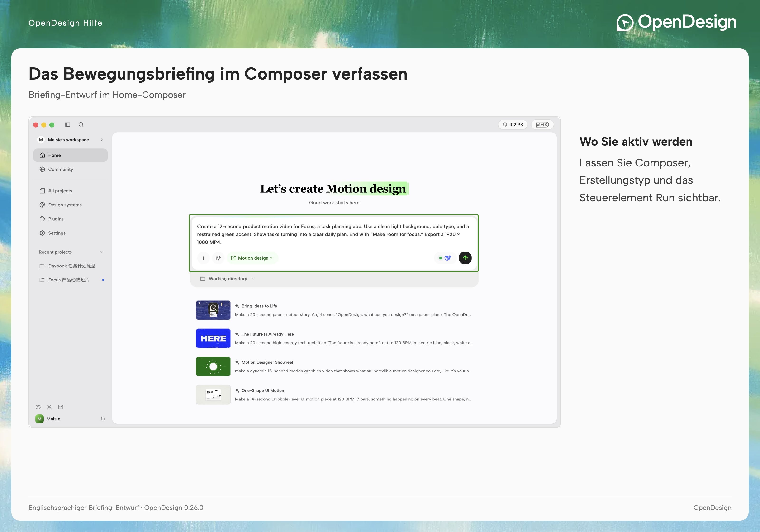Click the Design systems palette icon in sidebar

point(42,205)
